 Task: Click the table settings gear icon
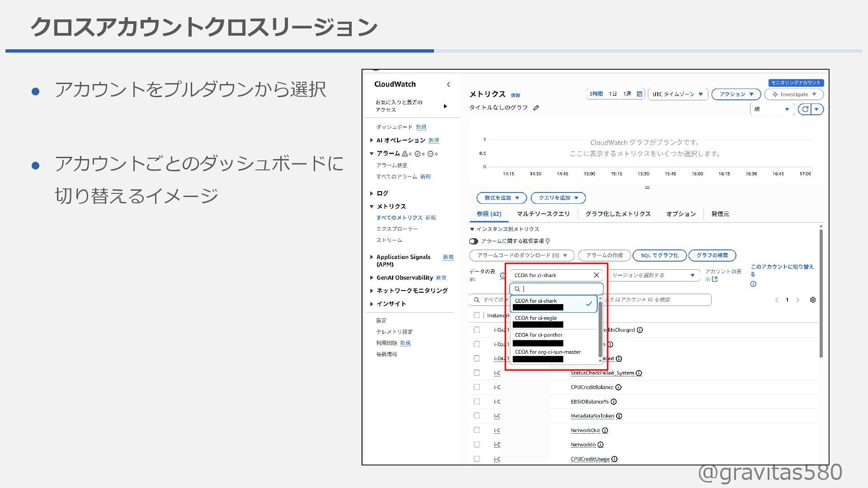(x=813, y=300)
